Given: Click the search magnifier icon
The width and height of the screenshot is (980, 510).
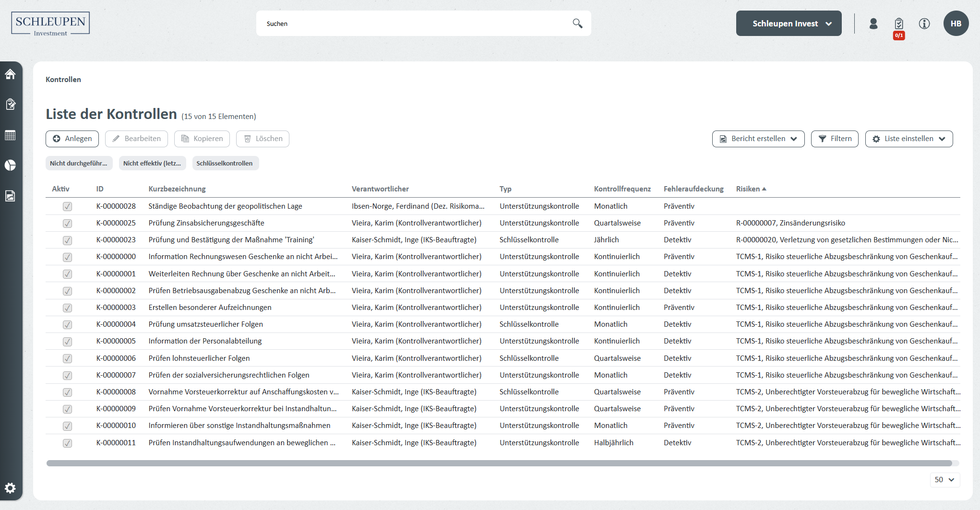Looking at the screenshot, I should point(577,24).
